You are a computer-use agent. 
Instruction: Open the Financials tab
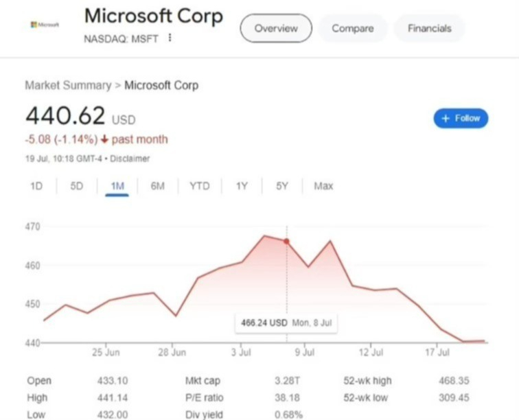[429, 28]
